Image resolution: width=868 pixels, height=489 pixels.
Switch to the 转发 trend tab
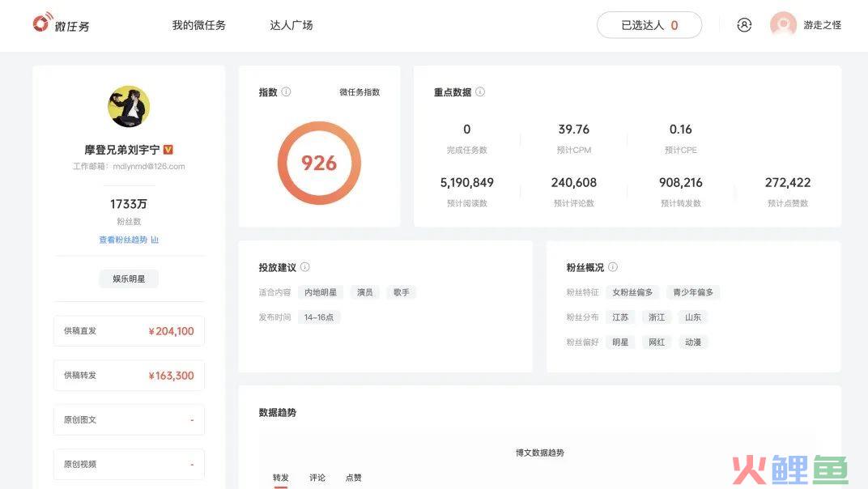[x=281, y=478]
